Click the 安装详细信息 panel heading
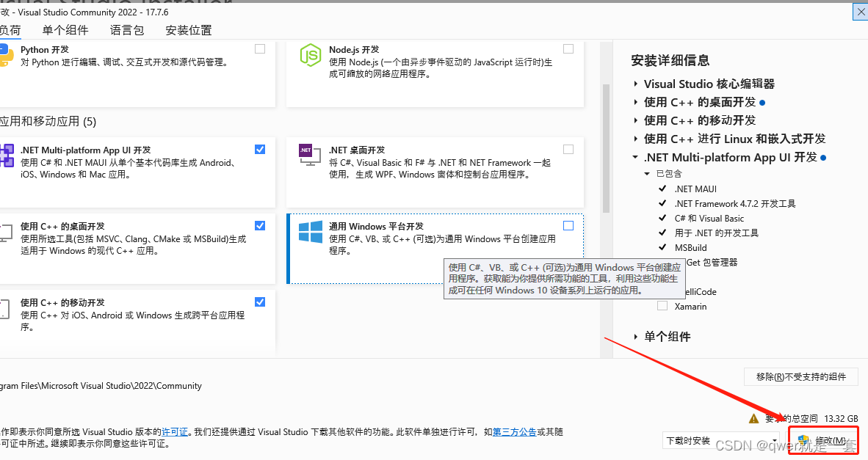 670,60
